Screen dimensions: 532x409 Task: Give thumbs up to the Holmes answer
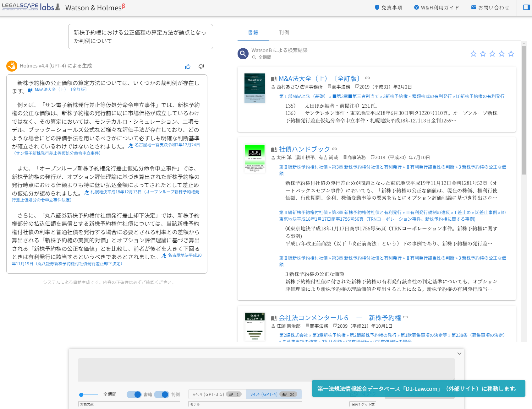coord(188,66)
